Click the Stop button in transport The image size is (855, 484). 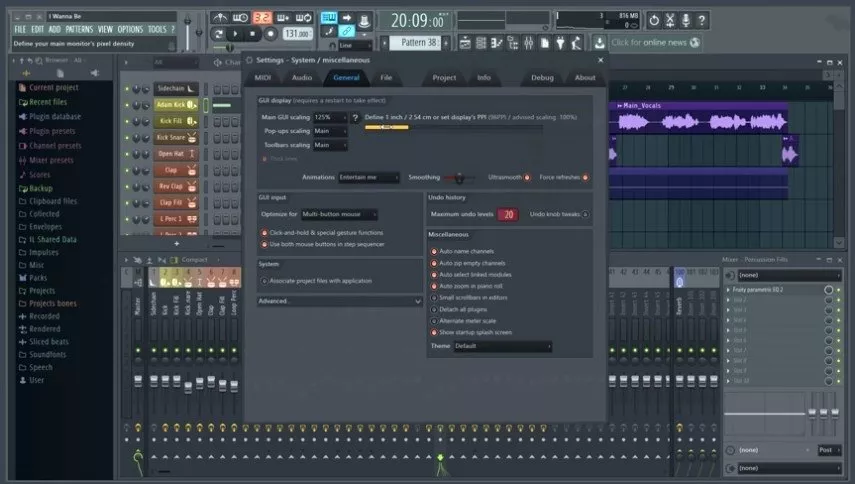(x=252, y=34)
